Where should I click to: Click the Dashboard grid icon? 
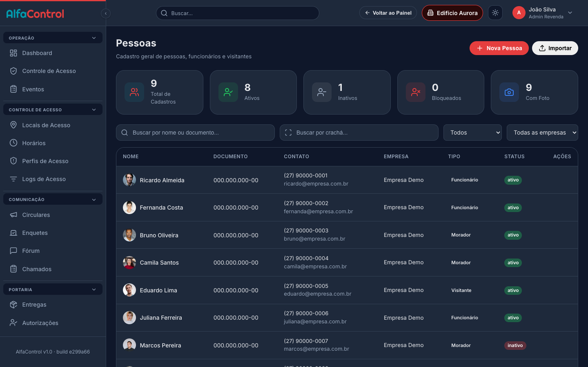tap(14, 53)
